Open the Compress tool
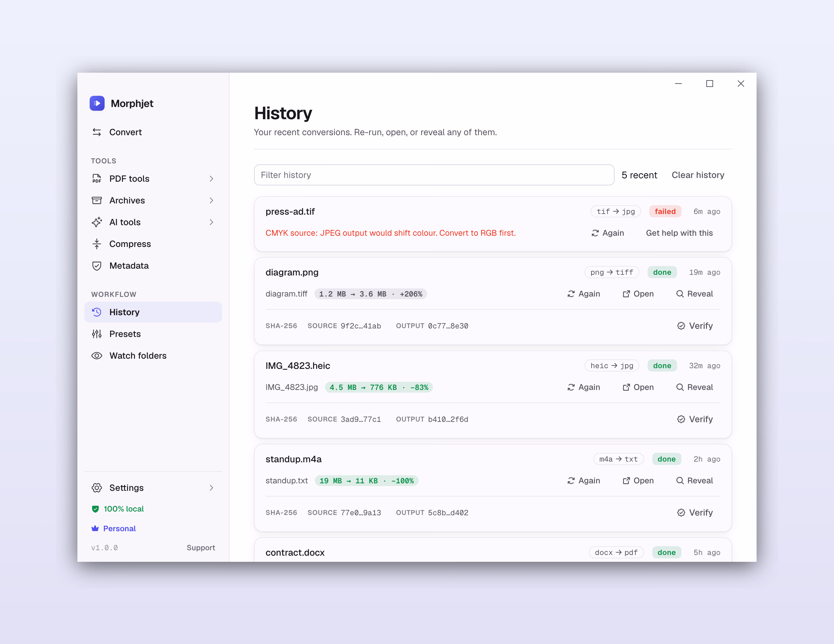The width and height of the screenshot is (834, 644). (153, 244)
